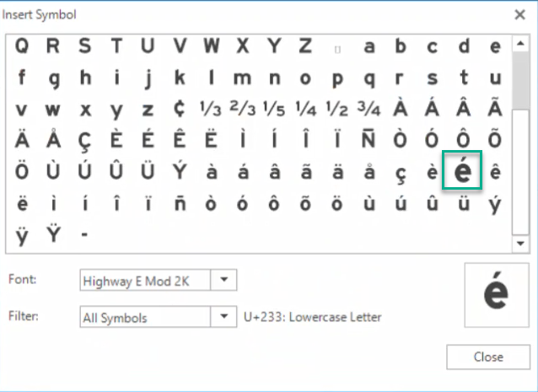Expand the Filter dropdown arrow
Image resolution: width=538 pixels, height=392 pixels.
pos(223,317)
